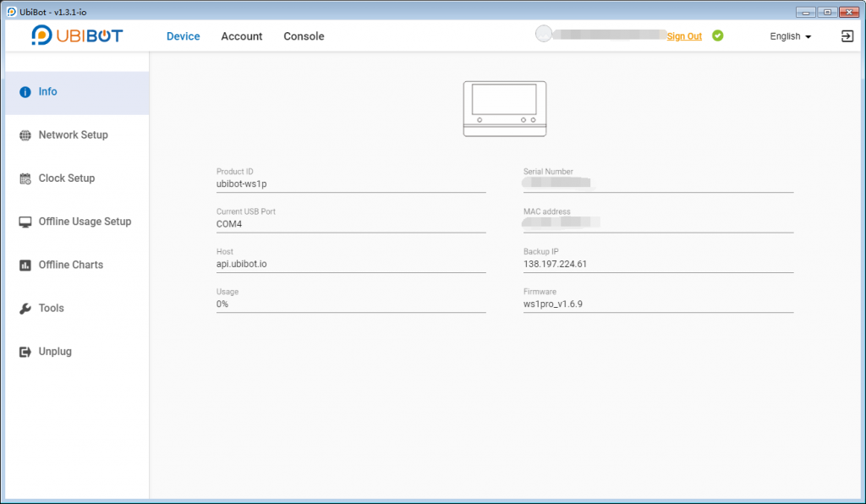
Task: Select Info in the sidebar
Action: [77, 93]
